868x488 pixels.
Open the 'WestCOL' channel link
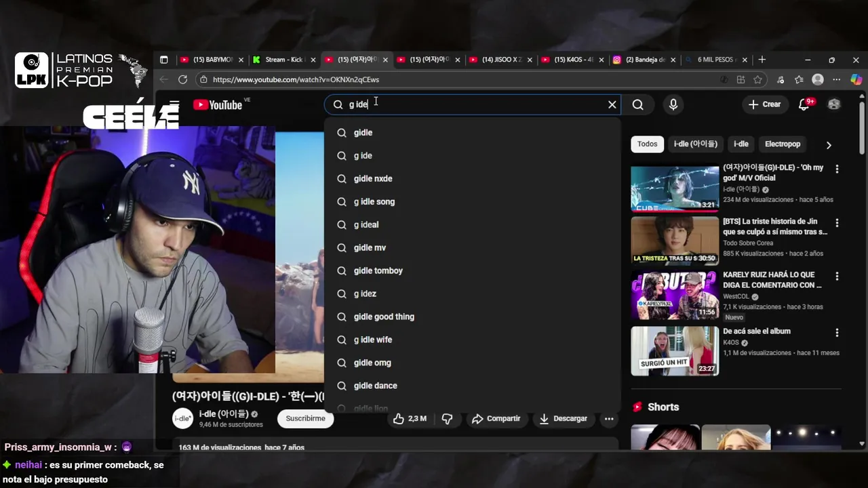click(736, 297)
